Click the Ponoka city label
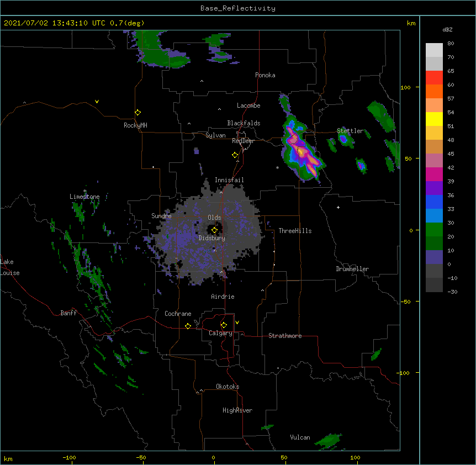This screenshot has width=476, height=465. [x=265, y=75]
